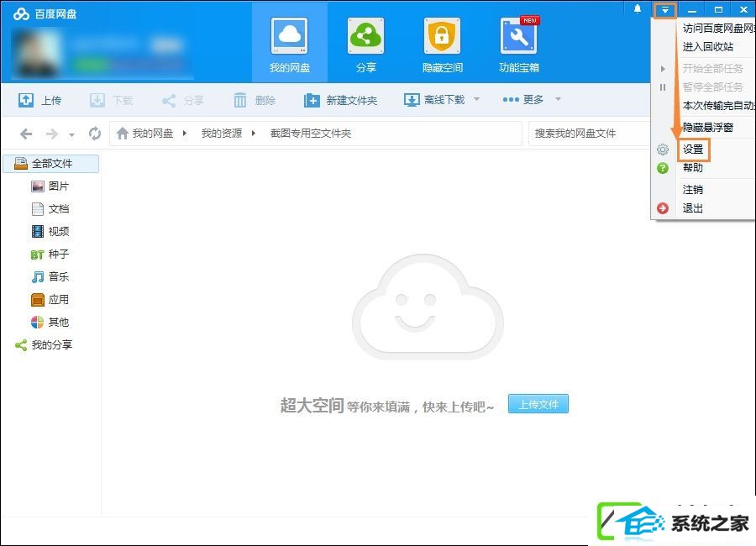Open the 更多 toolbar menu
This screenshot has width=756, height=546.
tap(522, 99)
